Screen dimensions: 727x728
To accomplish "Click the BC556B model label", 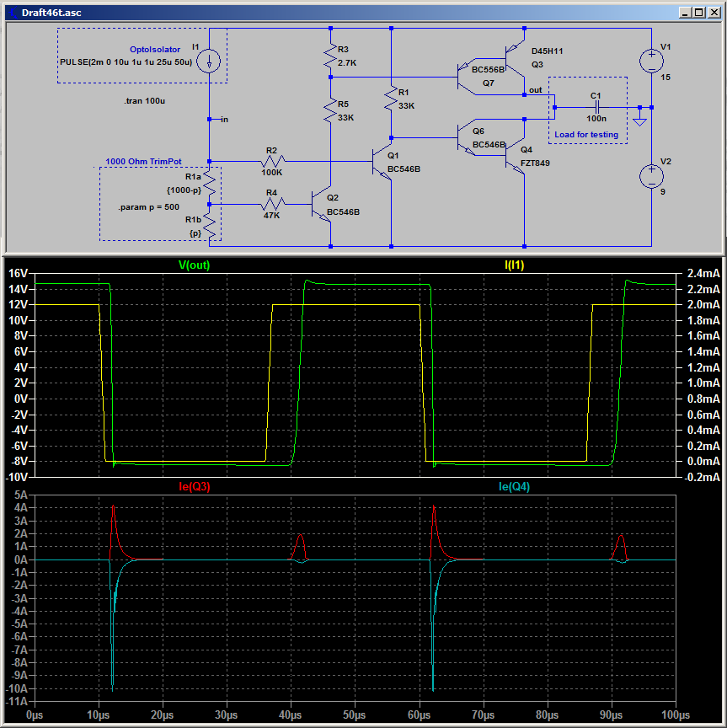I will (488, 70).
